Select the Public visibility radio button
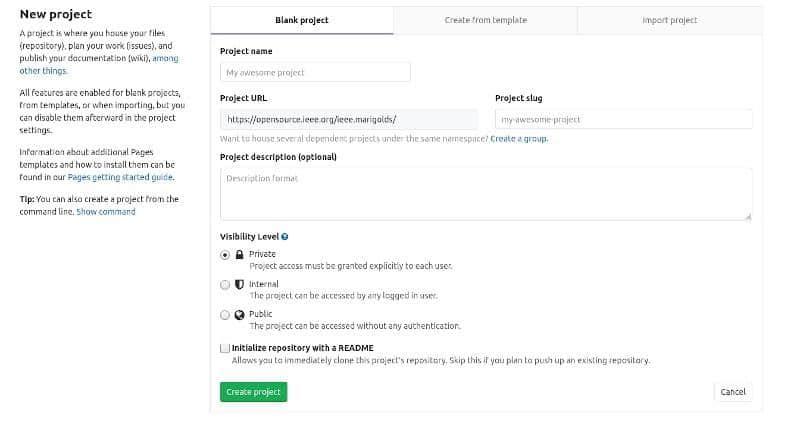This screenshot has height=424, width=800. (225, 315)
